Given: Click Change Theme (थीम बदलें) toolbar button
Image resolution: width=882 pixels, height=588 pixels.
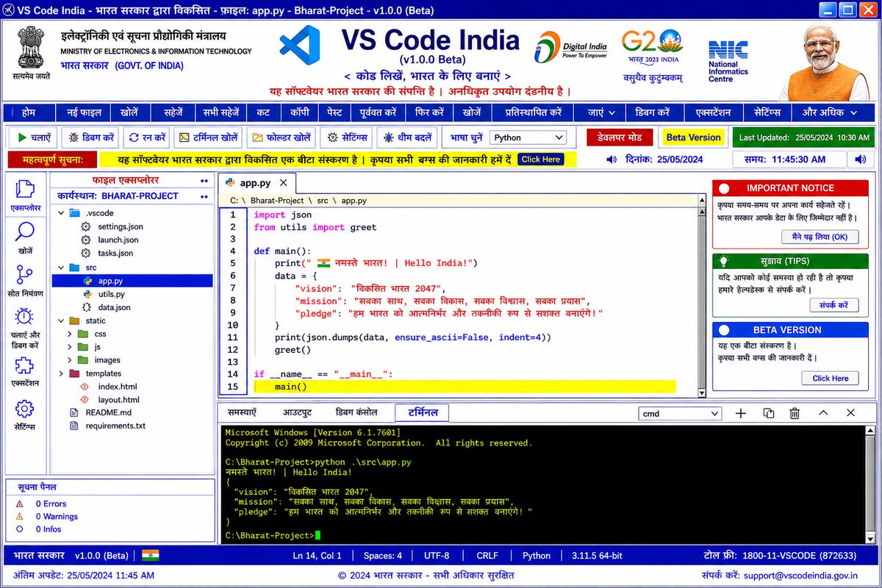Looking at the screenshot, I should (407, 137).
